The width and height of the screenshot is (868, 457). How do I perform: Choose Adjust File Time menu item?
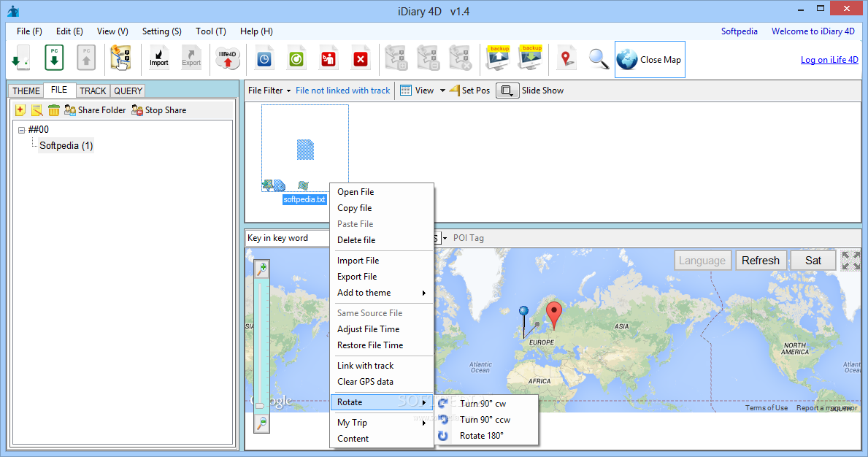tap(381, 329)
